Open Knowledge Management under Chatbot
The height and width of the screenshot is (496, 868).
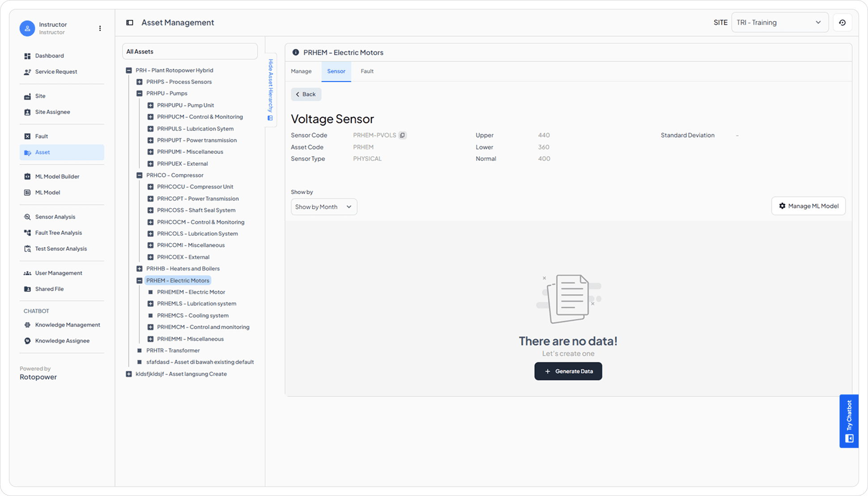click(x=67, y=325)
